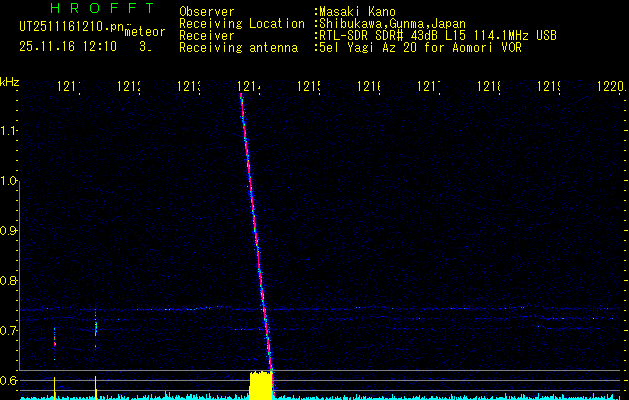Image resolution: width=629 pixels, height=400 pixels.
Task: Select the 1.1 frequency axis tick
Action: pos(10,131)
